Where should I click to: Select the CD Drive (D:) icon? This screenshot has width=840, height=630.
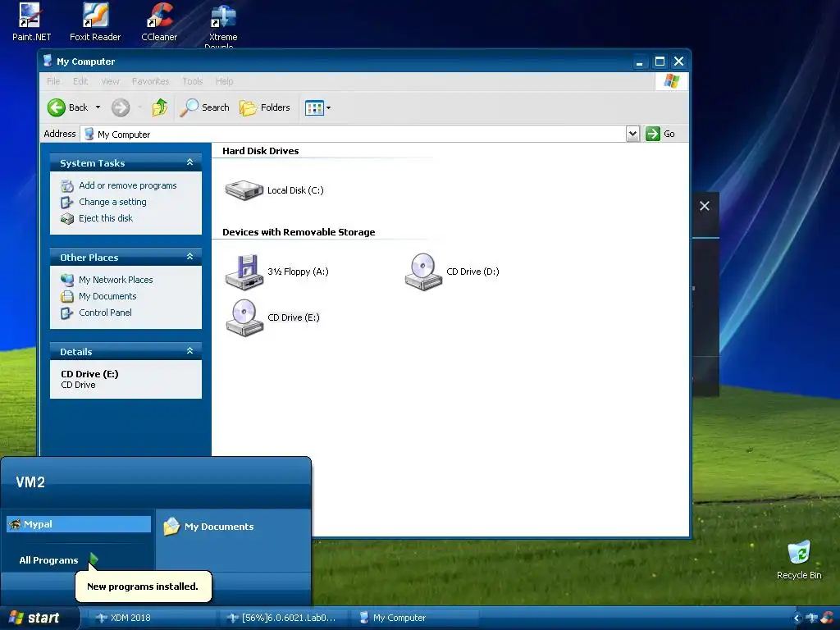pos(452,272)
